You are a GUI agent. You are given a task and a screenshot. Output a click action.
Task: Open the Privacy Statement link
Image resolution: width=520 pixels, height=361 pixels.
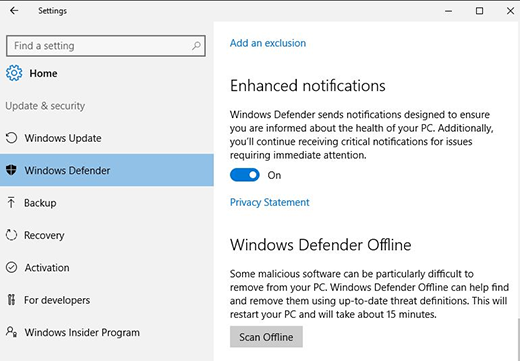click(269, 202)
